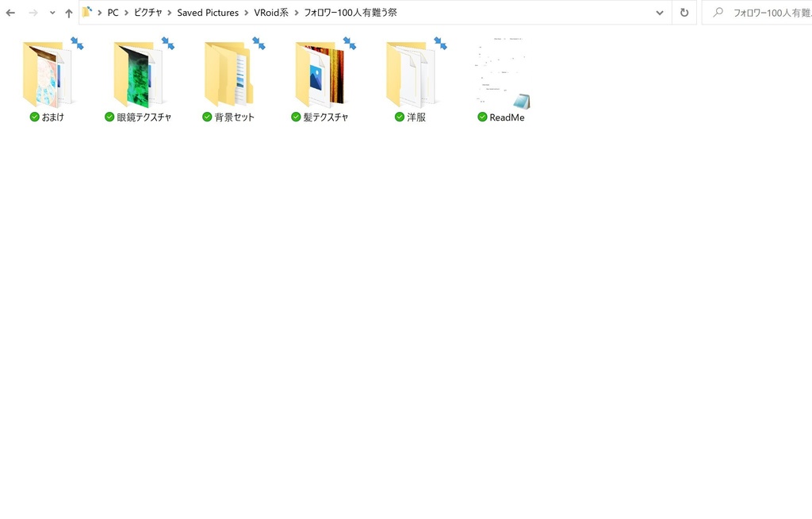Viewport: 812px width, 519px height.
Task: Select Saved Pictures breadcrumb segment
Action: pyautogui.click(x=208, y=13)
